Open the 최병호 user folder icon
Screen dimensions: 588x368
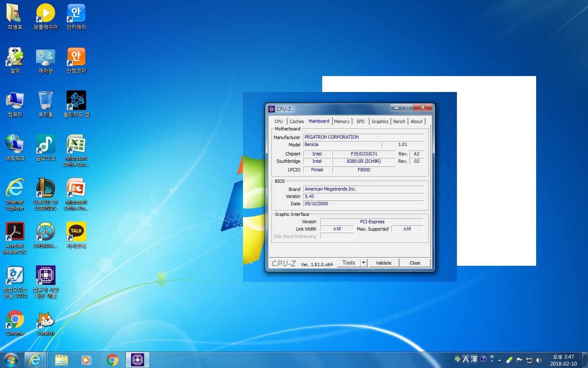[15, 16]
